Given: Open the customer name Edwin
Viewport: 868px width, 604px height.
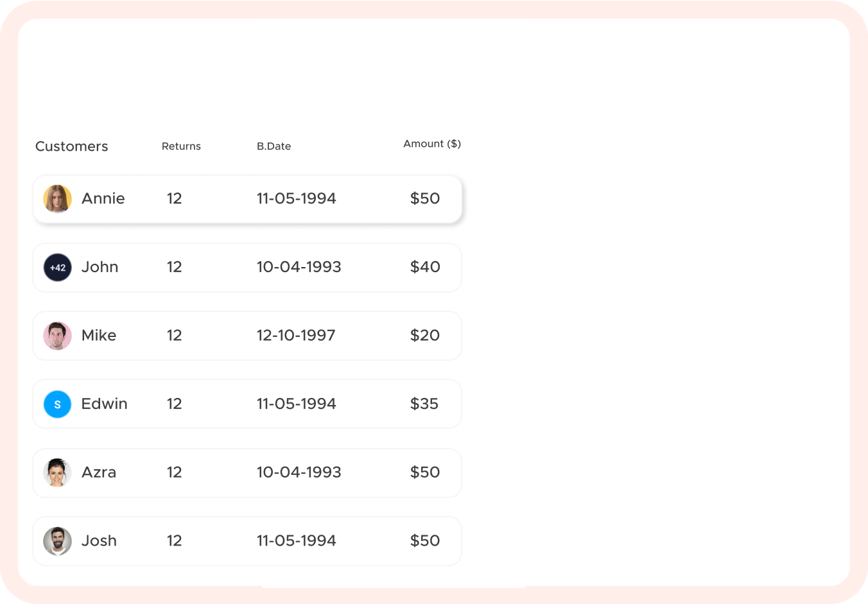Looking at the screenshot, I should pos(104,404).
